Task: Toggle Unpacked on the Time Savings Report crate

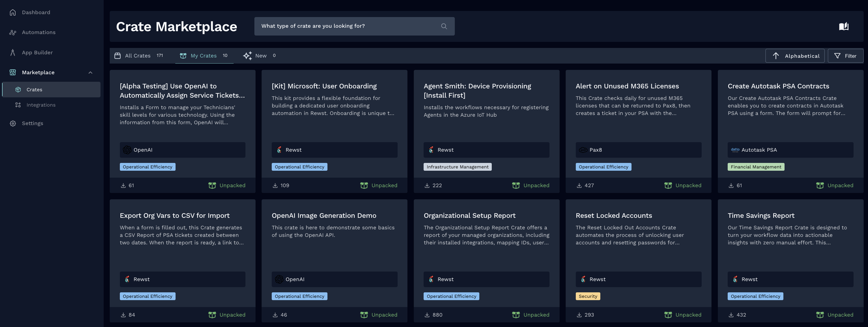Action: pyautogui.click(x=835, y=315)
